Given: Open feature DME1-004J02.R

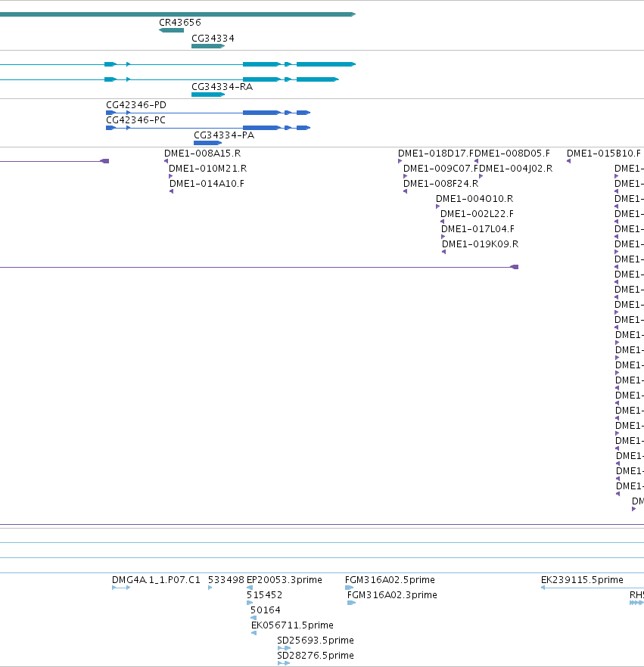Looking at the screenshot, I should (x=516, y=169).
